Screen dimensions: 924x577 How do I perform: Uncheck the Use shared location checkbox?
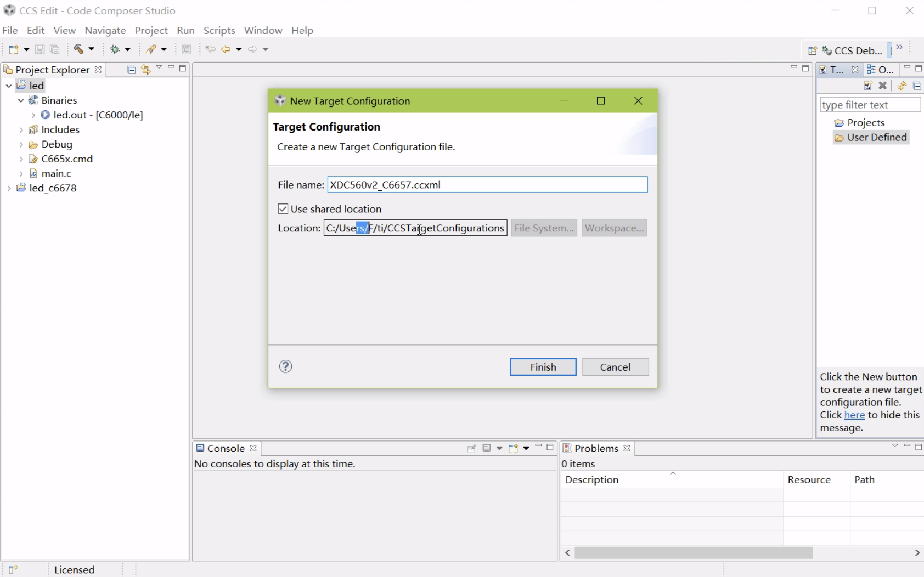coord(283,208)
